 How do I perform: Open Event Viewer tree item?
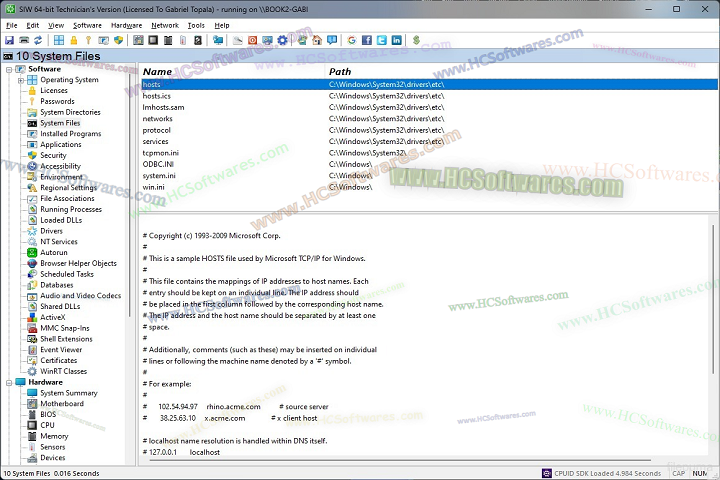coord(61,350)
